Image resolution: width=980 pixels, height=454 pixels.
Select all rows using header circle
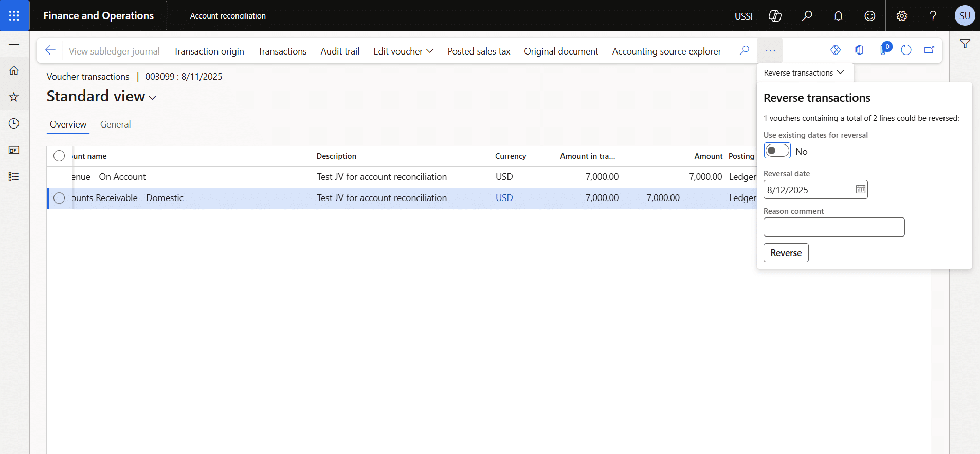click(59, 156)
